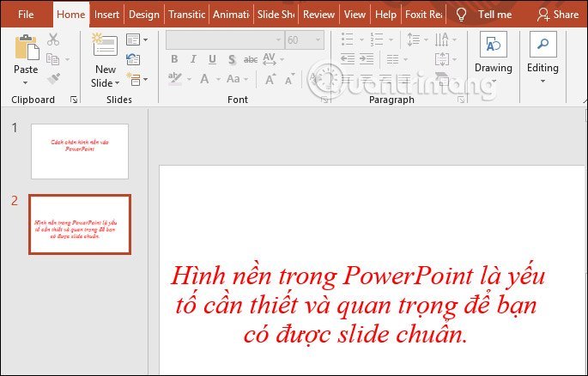Image resolution: width=588 pixels, height=376 pixels.
Task: Switch to the Design tab
Action: pos(143,15)
